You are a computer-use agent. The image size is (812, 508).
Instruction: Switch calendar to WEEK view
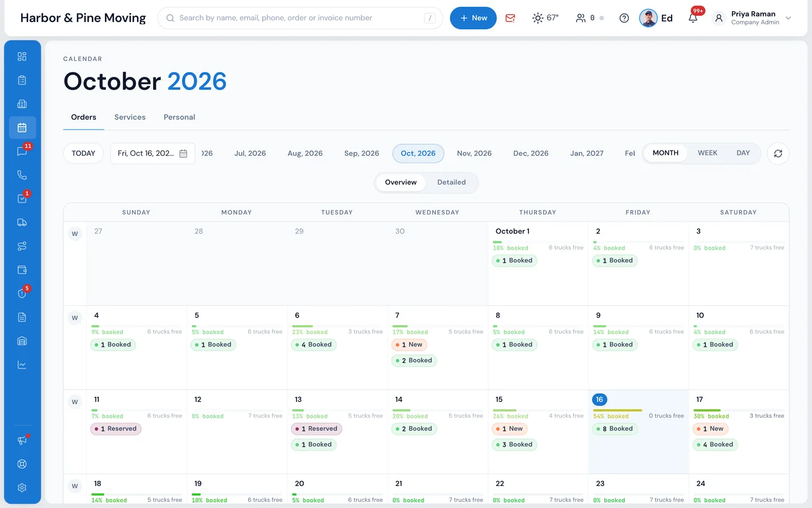coord(708,153)
